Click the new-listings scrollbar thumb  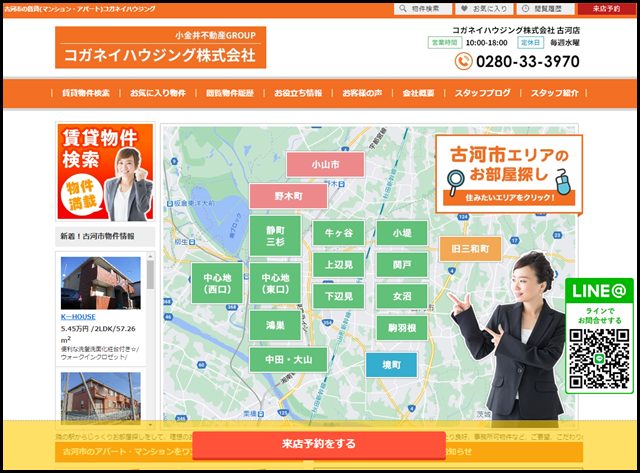click(150, 275)
